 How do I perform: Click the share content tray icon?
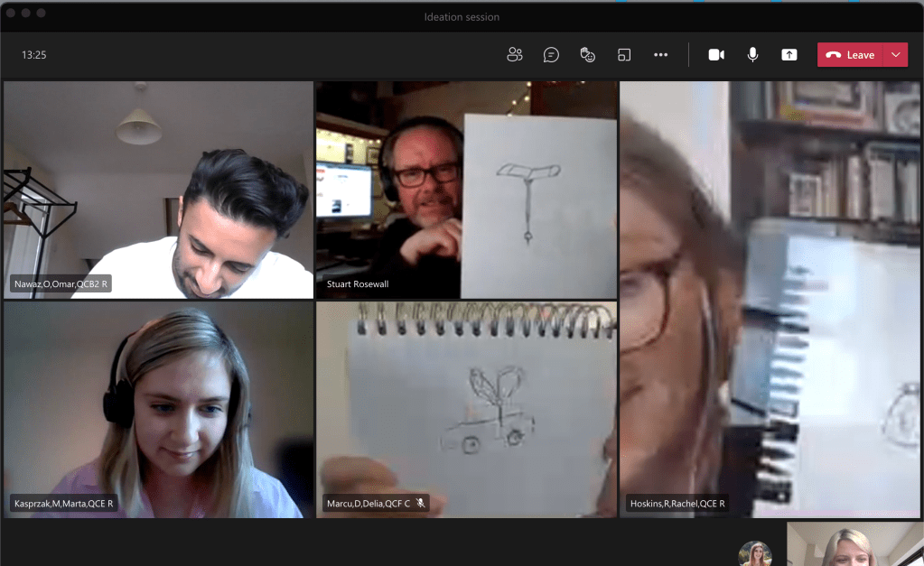789,55
